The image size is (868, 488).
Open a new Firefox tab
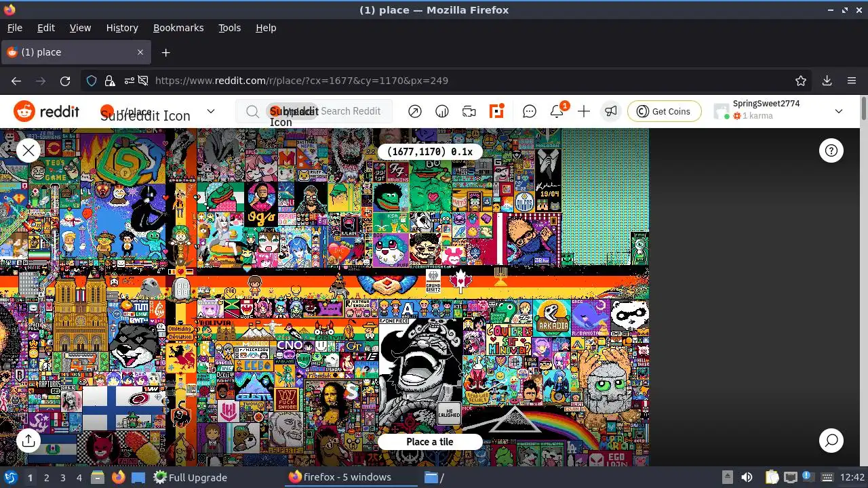click(165, 52)
